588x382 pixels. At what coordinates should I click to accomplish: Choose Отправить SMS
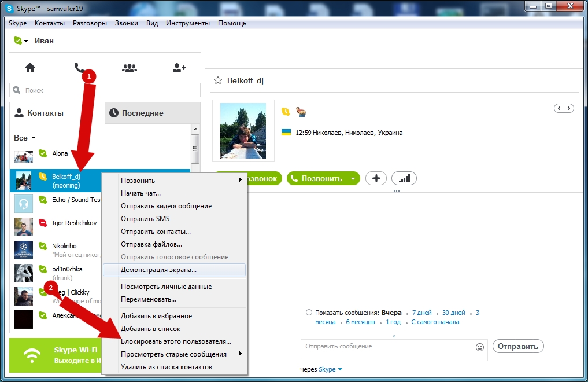175,219
